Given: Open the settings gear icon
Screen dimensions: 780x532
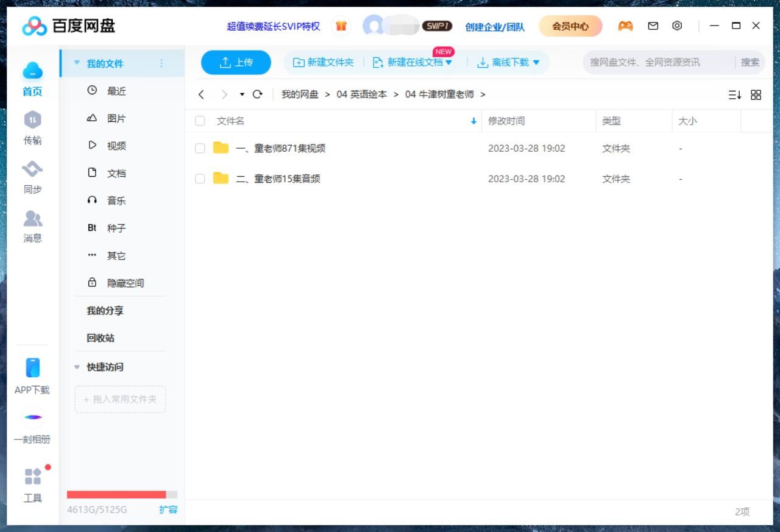Looking at the screenshot, I should click(676, 26).
